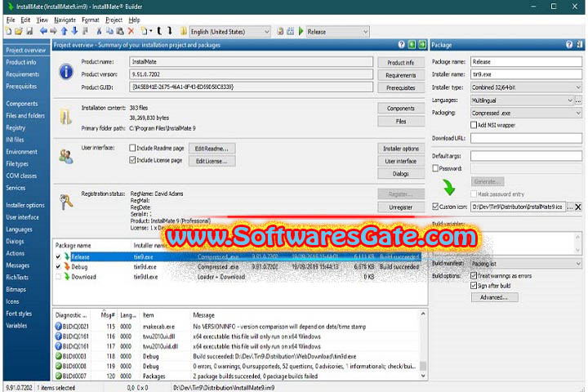Click the New project toolbar icon
The image size is (588, 392).
pos(8,32)
